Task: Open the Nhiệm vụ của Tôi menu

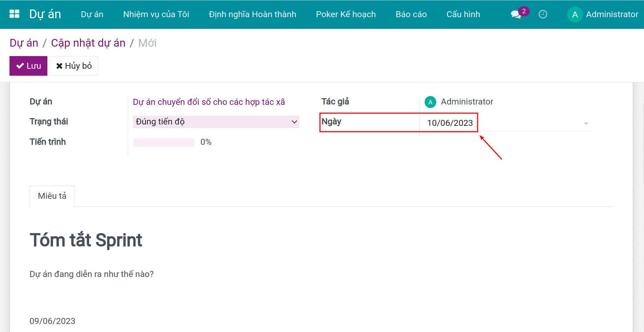Action: 156,14
